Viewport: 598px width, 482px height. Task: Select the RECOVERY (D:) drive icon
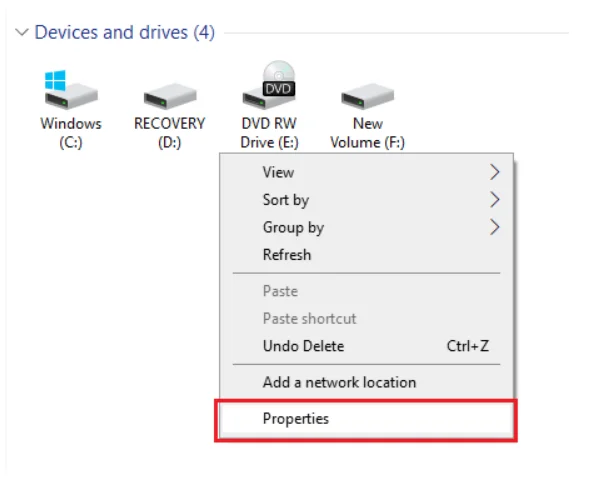(170, 96)
